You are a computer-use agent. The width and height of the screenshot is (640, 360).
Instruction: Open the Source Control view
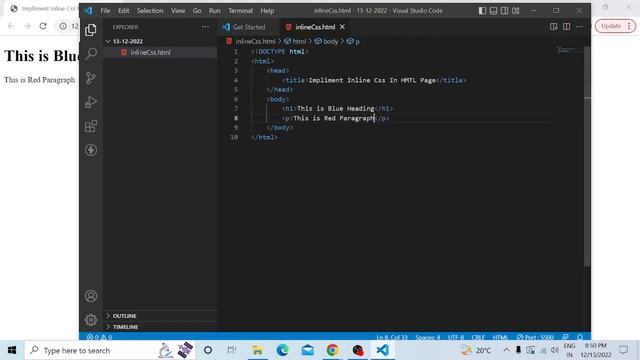91,78
